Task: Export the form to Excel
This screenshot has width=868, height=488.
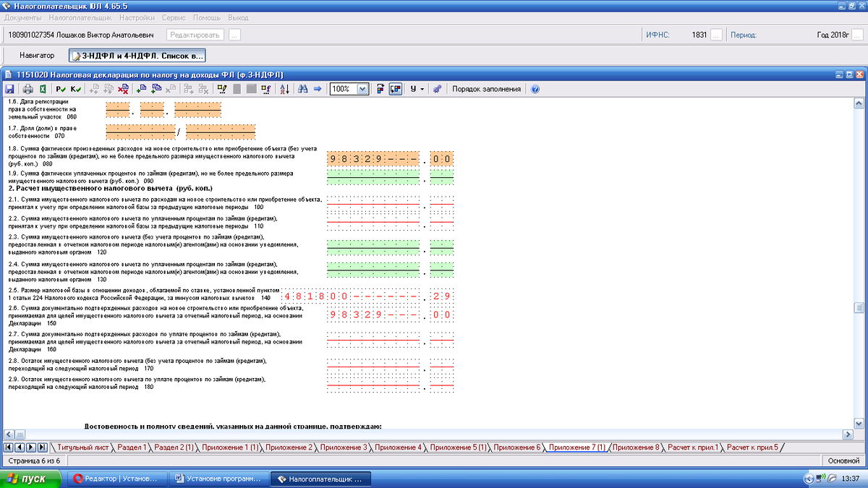Action: [x=43, y=89]
